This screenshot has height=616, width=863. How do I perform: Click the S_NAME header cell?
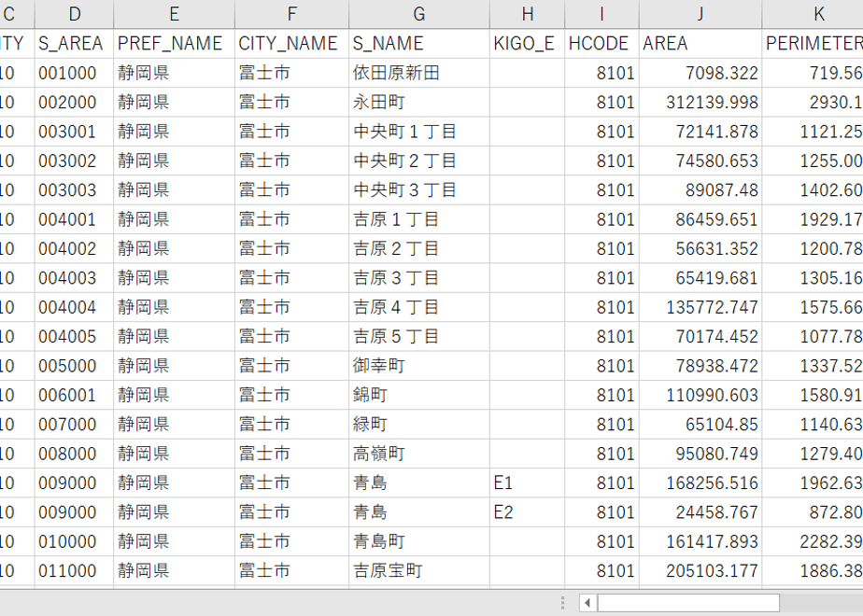[418, 44]
